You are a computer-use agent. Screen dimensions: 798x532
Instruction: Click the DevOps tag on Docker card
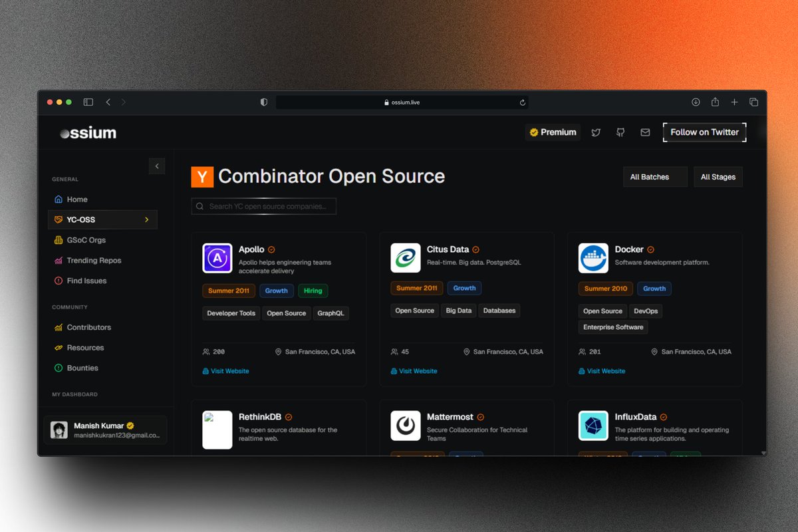[646, 311]
